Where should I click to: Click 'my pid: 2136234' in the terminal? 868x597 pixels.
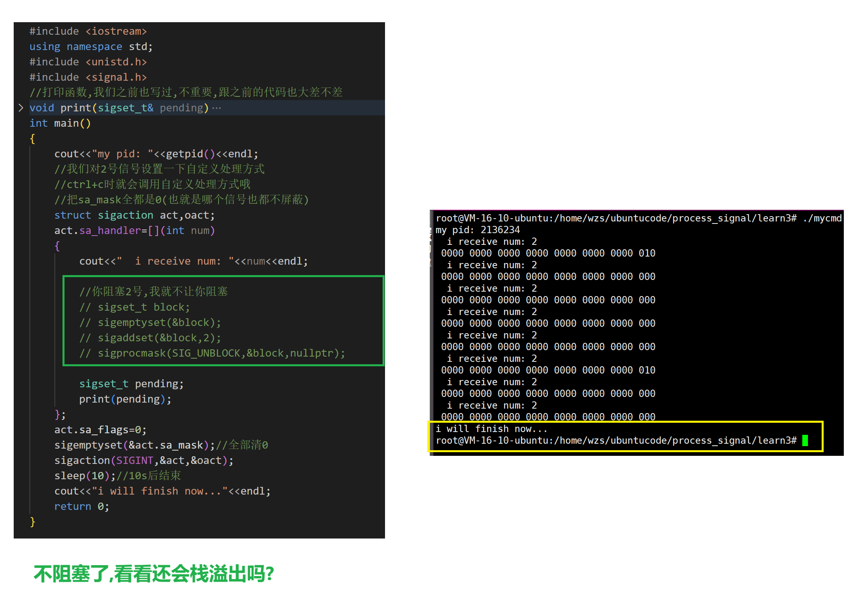click(477, 230)
